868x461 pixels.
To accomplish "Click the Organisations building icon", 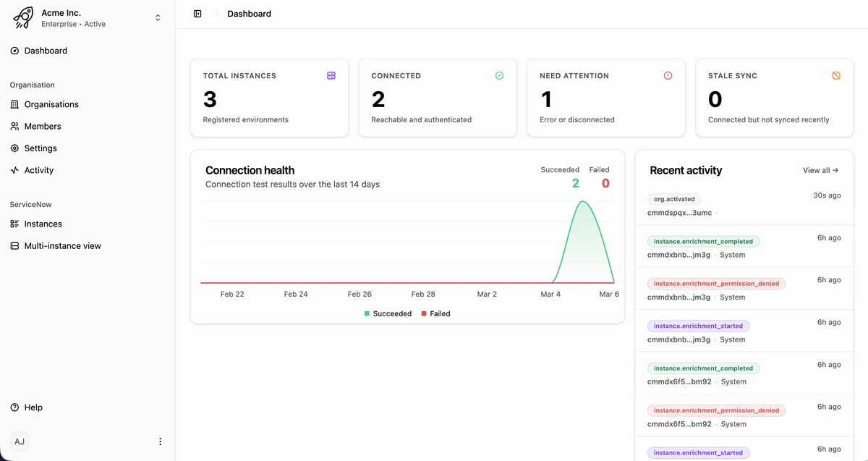I will [x=14, y=104].
